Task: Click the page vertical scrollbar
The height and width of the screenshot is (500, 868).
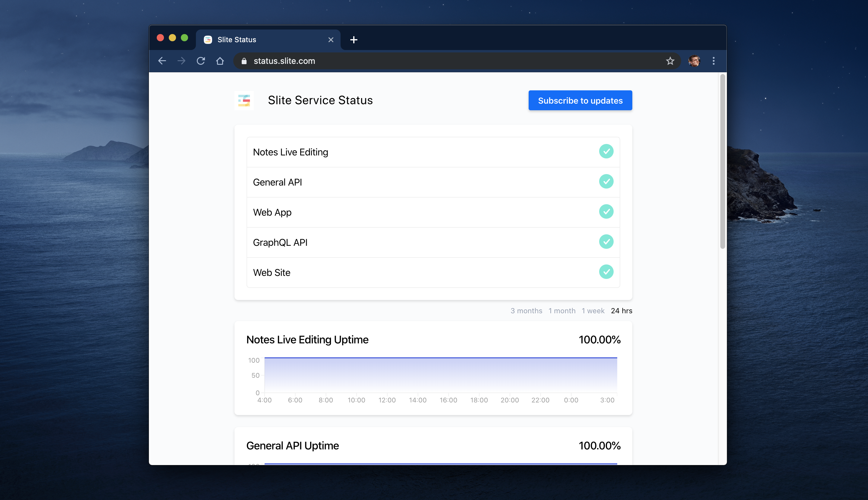Action: point(722,161)
